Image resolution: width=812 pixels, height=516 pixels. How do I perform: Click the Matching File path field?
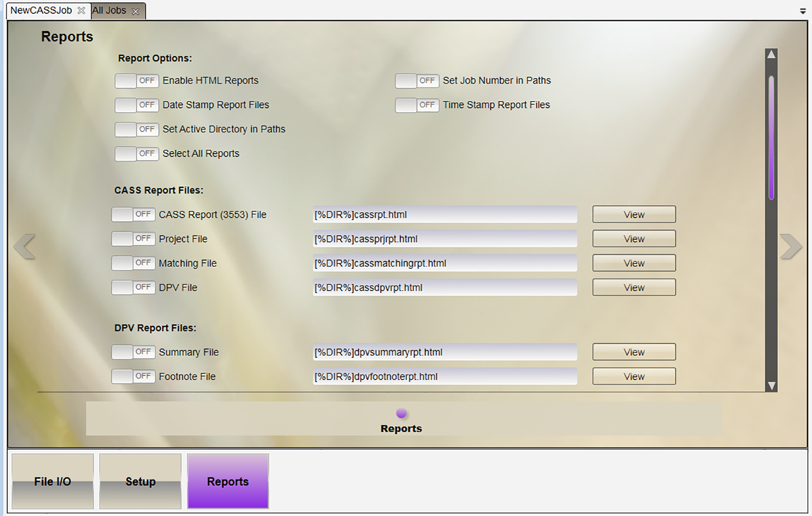coord(444,263)
